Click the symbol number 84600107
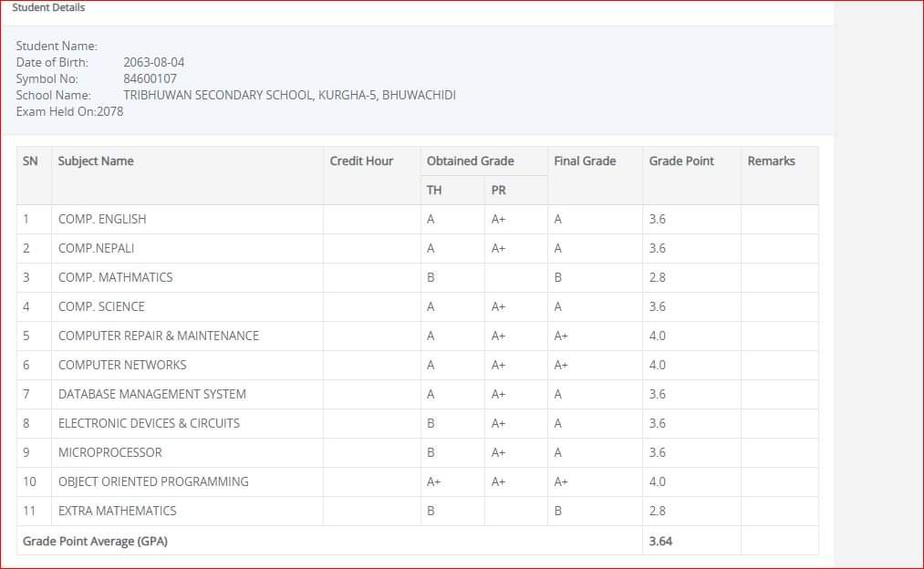924x569 pixels. tap(150, 79)
